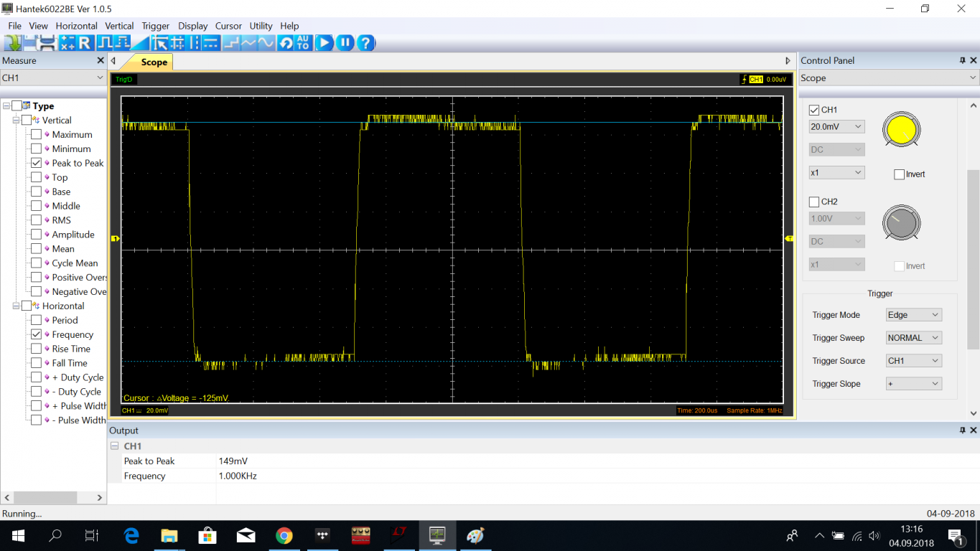Check the Minimum measurement box
The height and width of the screenshot is (551, 980).
point(36,149)
